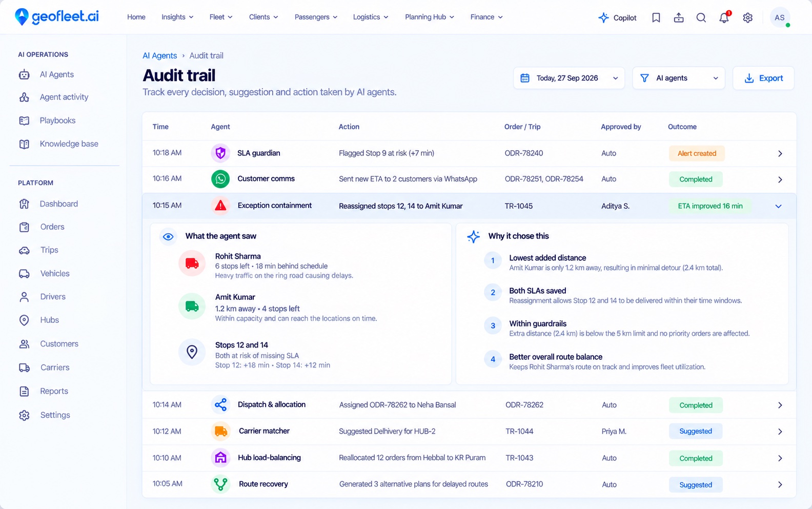The width and height of the screenshot is (812, 509).
Task: Open the Logistics menu
Action: [x=371, y=17]
